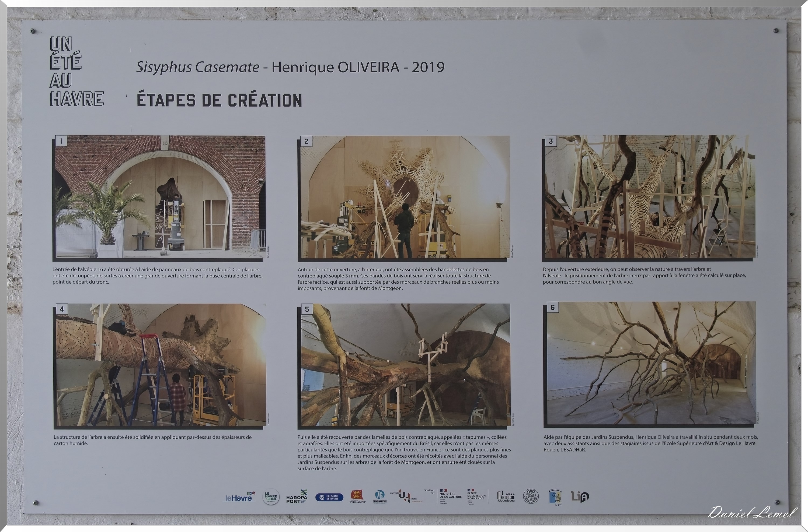
Task: Click the Club TPE PME logo
Action: tap(555, 497)
